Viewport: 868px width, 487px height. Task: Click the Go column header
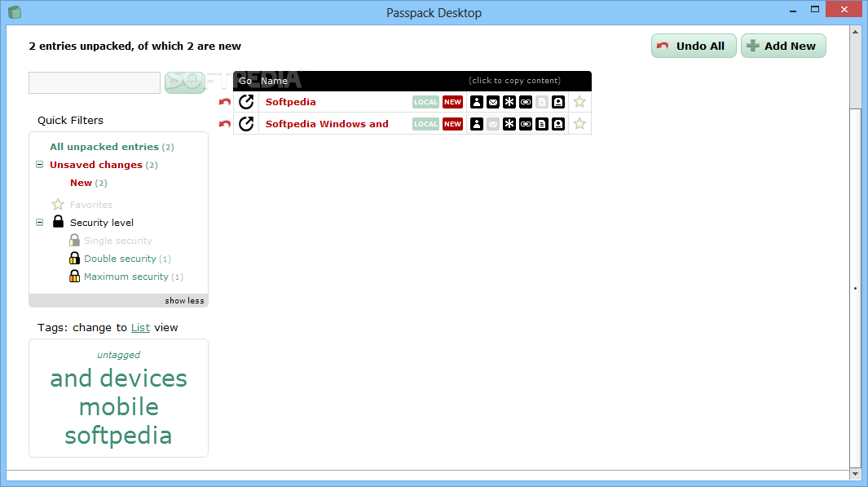click(245, 81)
